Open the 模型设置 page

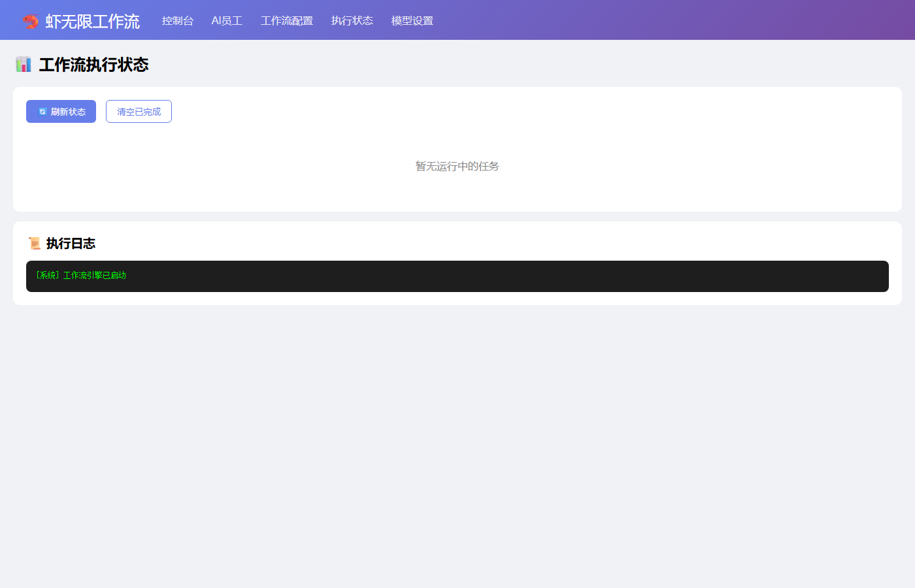coord(412,21)
